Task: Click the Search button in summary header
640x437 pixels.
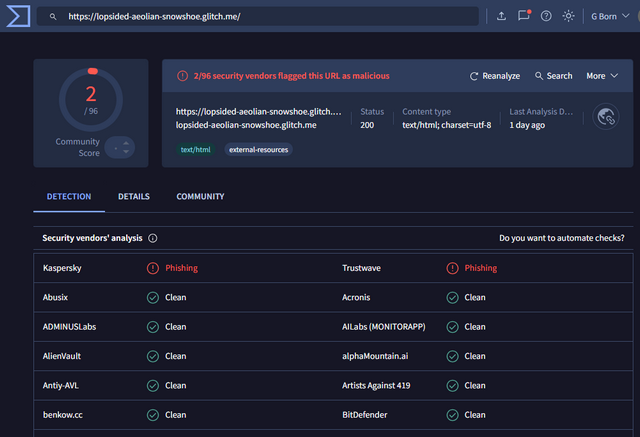Action: click(x=553, y=76)
